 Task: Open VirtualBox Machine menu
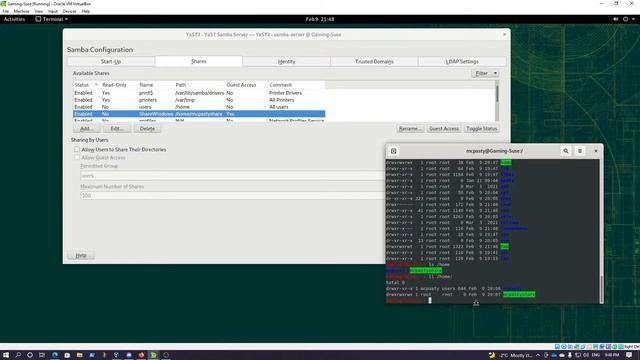(x=22, y=11)
